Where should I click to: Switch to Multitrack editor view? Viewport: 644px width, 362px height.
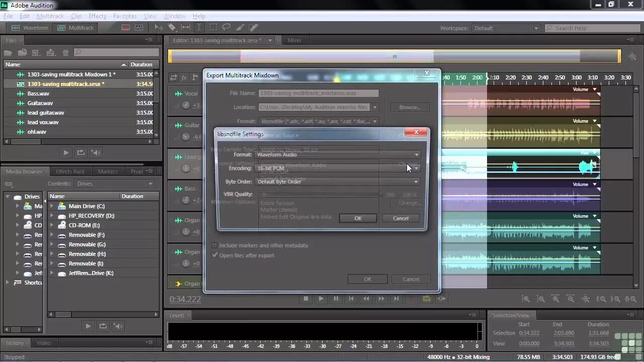click(x=75, y=28)
